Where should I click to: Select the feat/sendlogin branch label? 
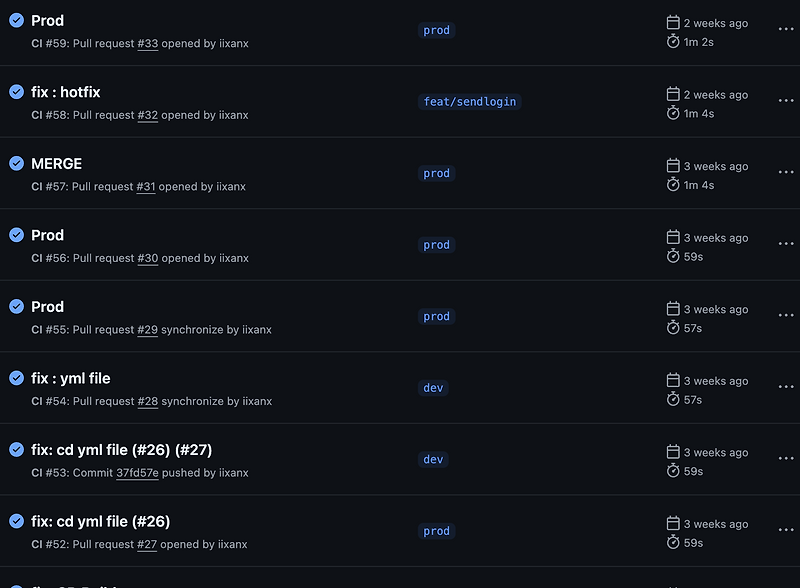point(469,101)
